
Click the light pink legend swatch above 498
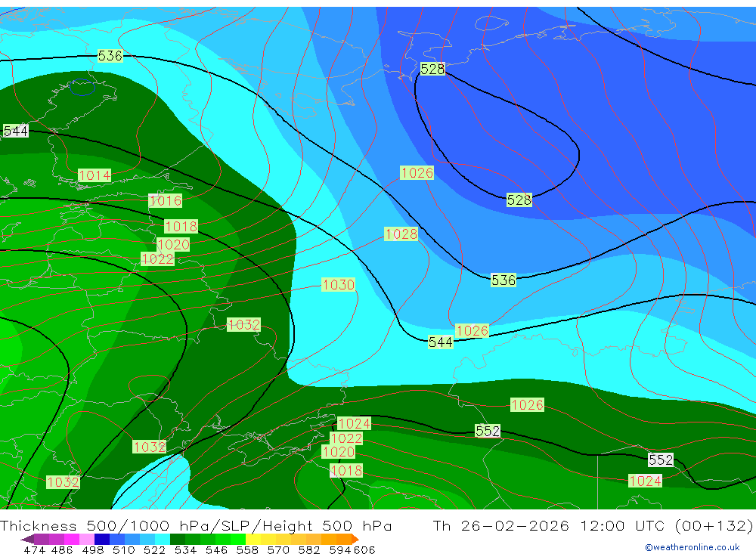coord(87,539)
